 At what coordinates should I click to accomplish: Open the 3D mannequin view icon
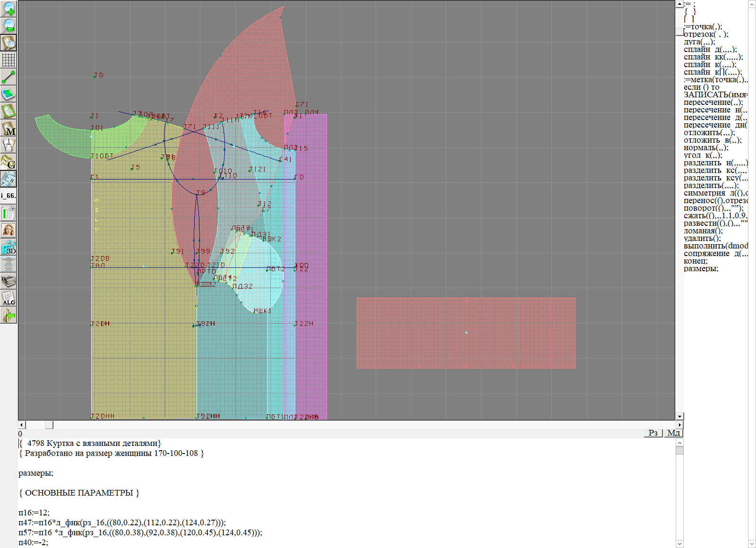click(9, 247)
